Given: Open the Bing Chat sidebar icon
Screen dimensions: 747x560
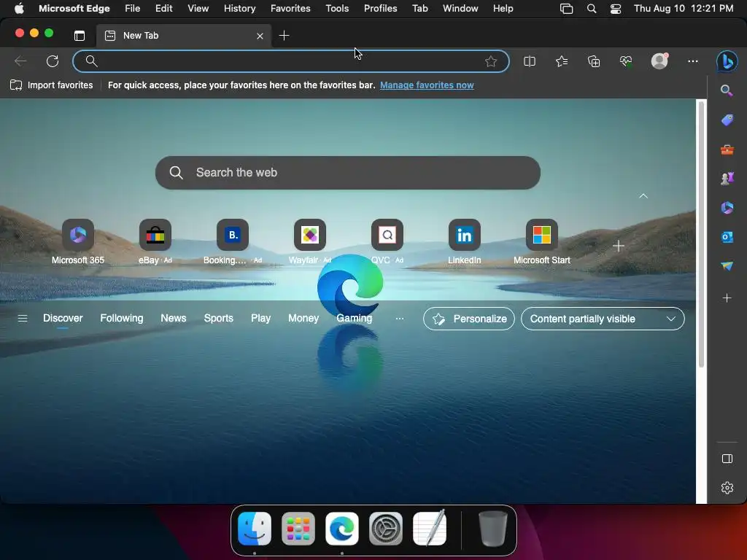Looking at the screenshot, I should [727, 61].
